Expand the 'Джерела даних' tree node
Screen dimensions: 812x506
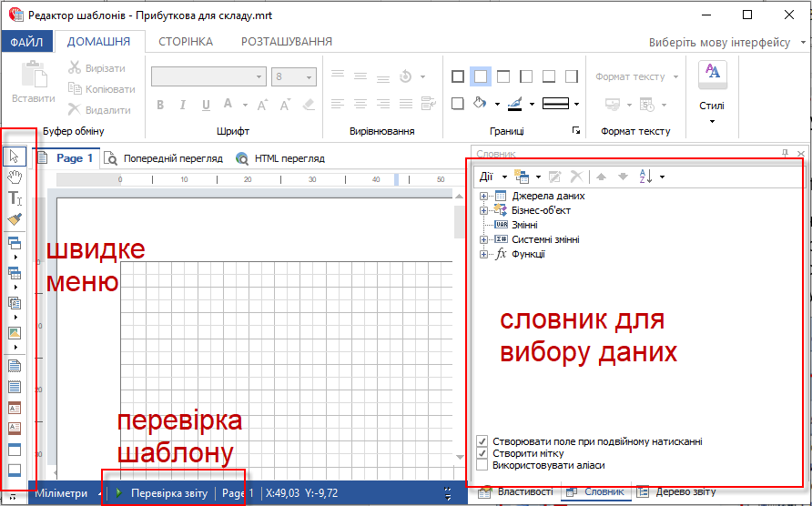pyautogui.click(x=483, y=196)
